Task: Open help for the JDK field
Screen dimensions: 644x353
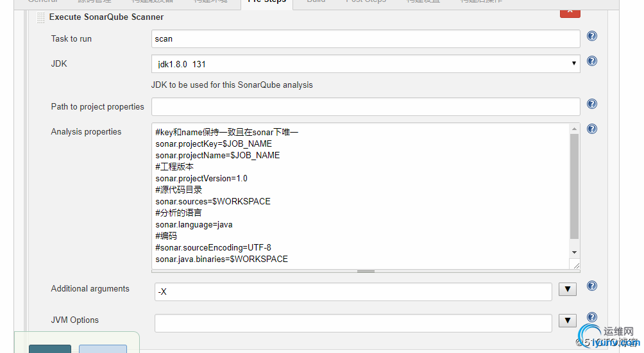Action: [592, 61]
